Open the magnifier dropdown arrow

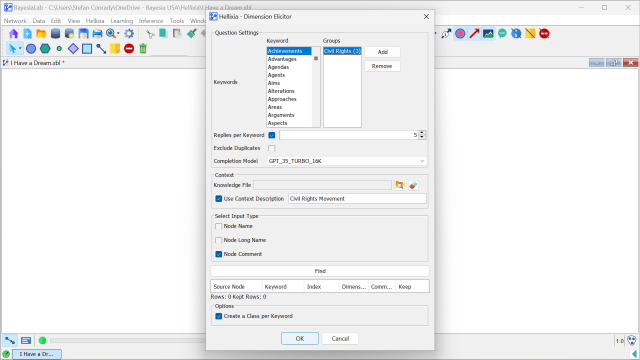coord(118,33)
